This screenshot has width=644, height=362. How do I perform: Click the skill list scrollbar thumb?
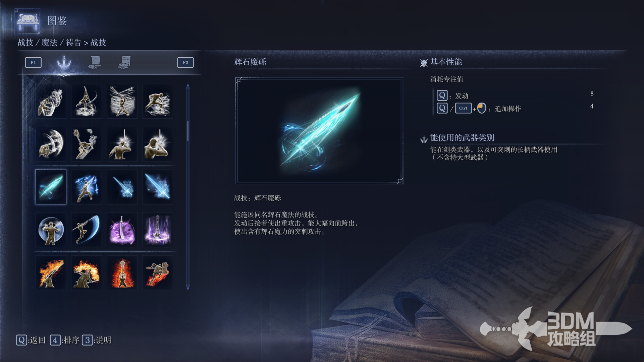click(x=188, y=131)
